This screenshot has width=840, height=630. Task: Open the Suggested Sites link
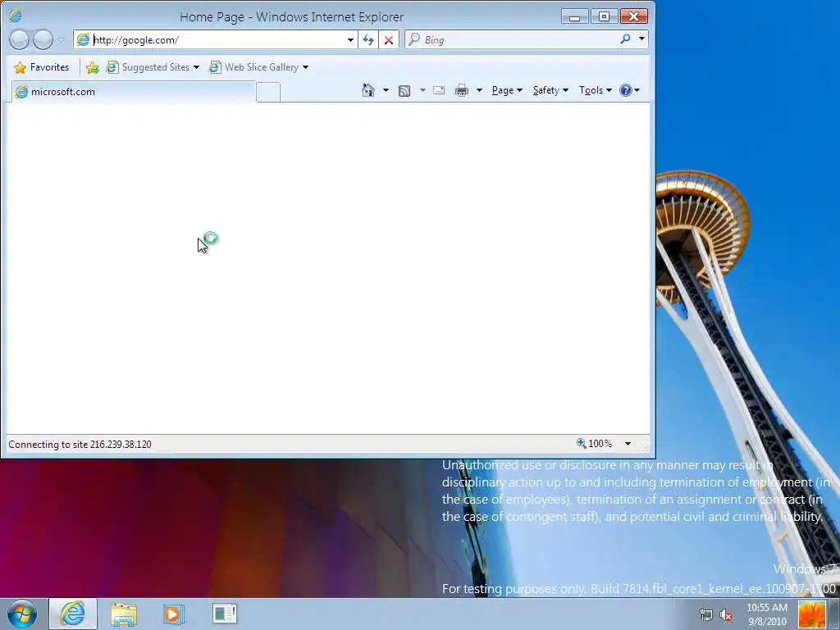[x=148, y=67]
